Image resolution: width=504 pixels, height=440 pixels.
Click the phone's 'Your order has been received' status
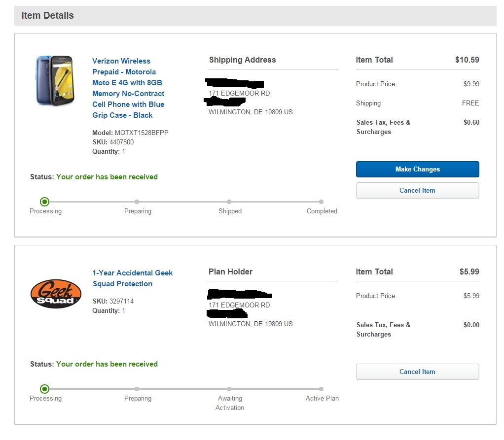click(x=107, y=177)
